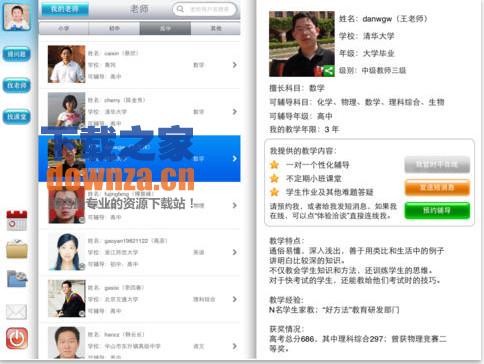Click the red power button icon
Image resolution: width=484 pixels, height=364 pixels.
17,338
